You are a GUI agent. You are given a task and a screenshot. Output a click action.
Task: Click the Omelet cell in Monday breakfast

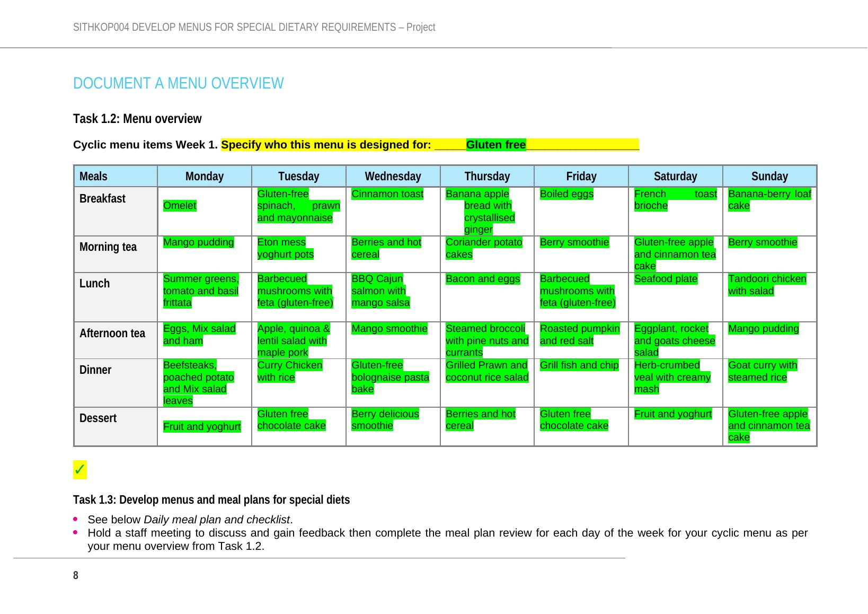click(x=180, y=206)
